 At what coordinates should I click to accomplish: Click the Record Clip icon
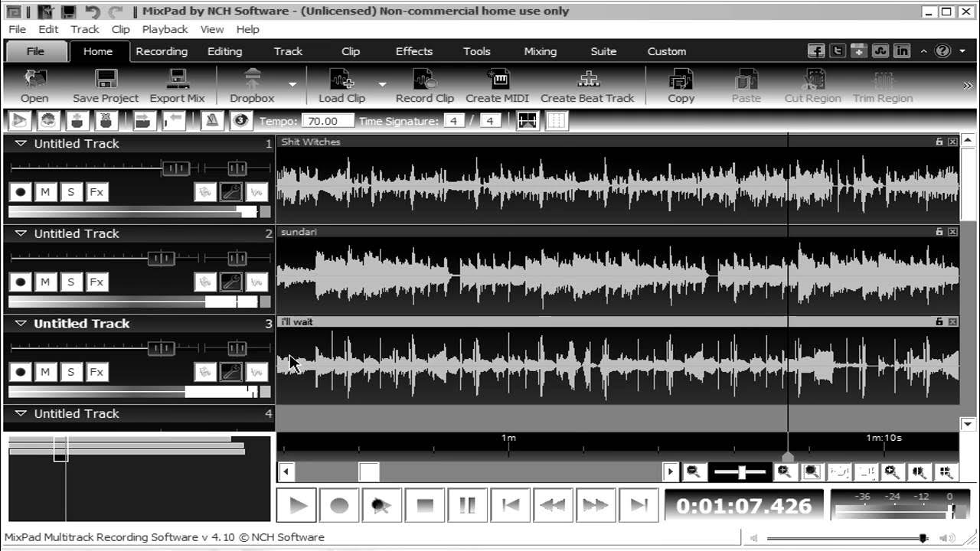(425, 80)
